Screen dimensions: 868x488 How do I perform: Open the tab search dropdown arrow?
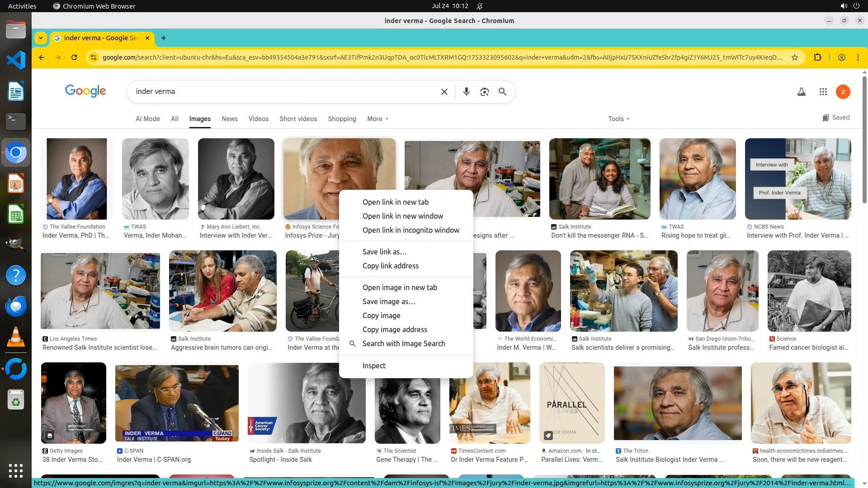(x=41, y=38)
